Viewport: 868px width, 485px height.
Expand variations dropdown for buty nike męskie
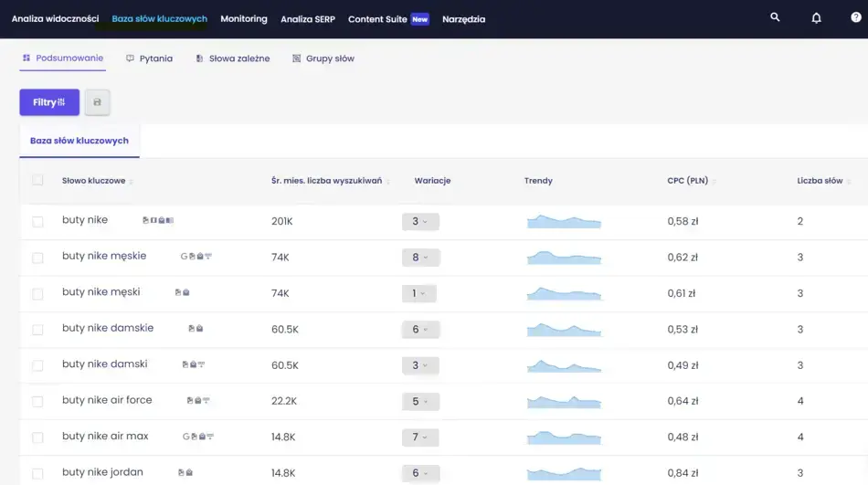420,258
